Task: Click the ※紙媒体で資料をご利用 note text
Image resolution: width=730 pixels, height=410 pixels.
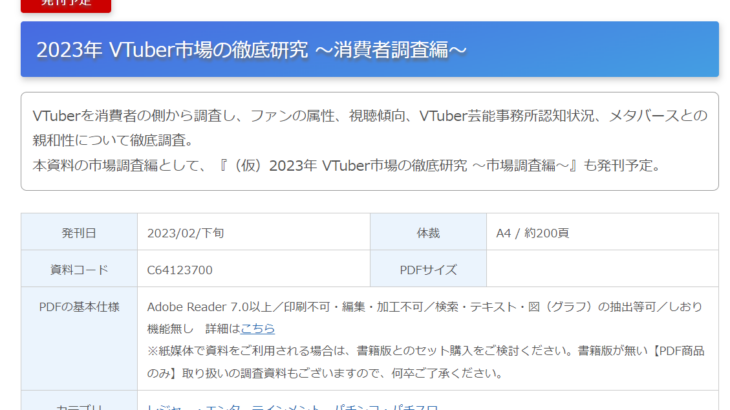Action: click(426, 362)
